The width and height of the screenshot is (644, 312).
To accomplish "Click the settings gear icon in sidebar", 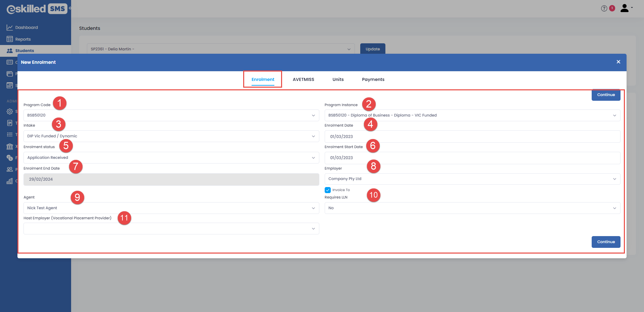I will click(x=10, y=112).
